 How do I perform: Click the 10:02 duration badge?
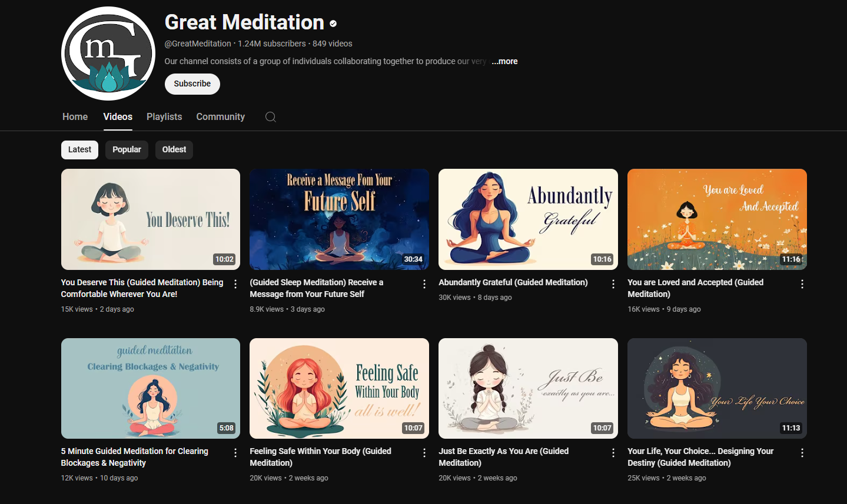click(x=224, y=259)
